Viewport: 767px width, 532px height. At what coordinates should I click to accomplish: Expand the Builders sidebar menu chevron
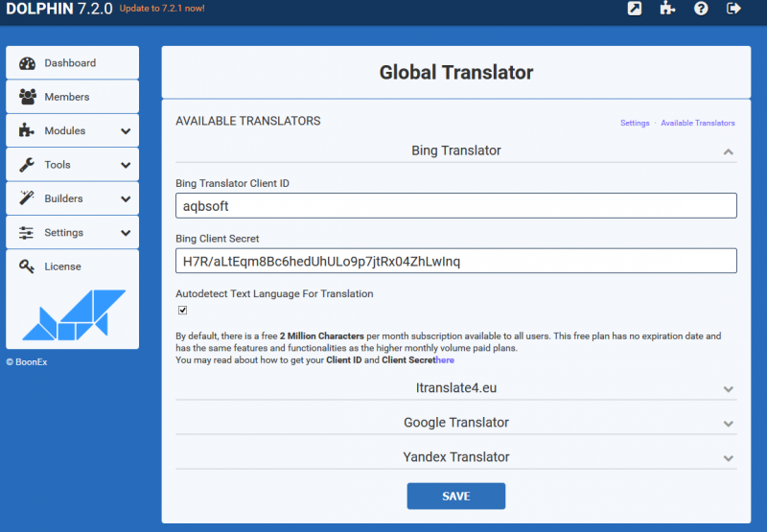(x=126, y=199)
